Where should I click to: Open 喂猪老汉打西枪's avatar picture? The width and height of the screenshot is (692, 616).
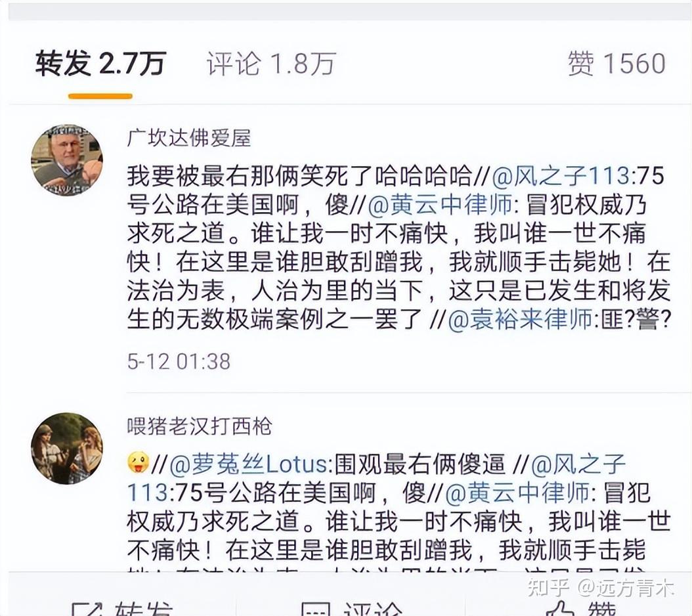67,448
